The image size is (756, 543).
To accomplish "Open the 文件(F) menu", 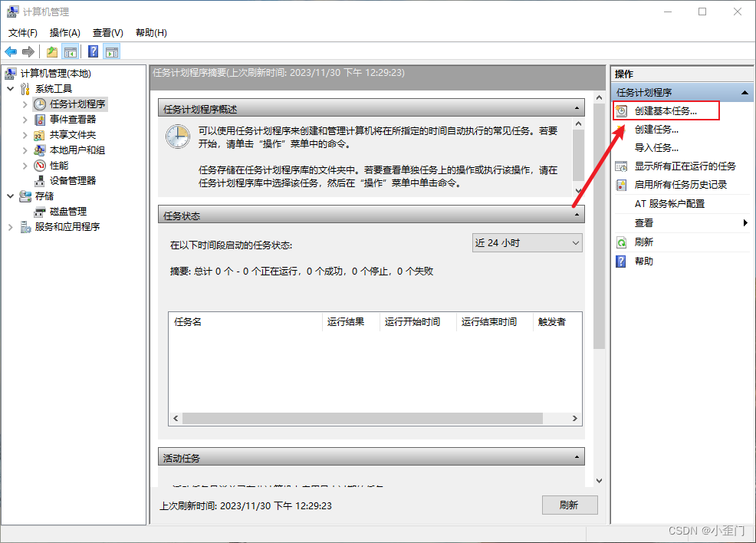I will (x=23, y=33).
